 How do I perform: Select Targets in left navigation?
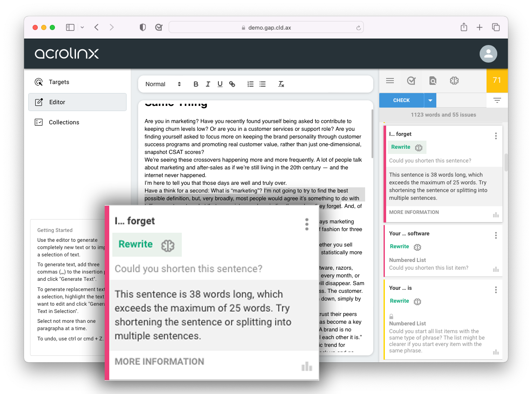pos(59,82)
